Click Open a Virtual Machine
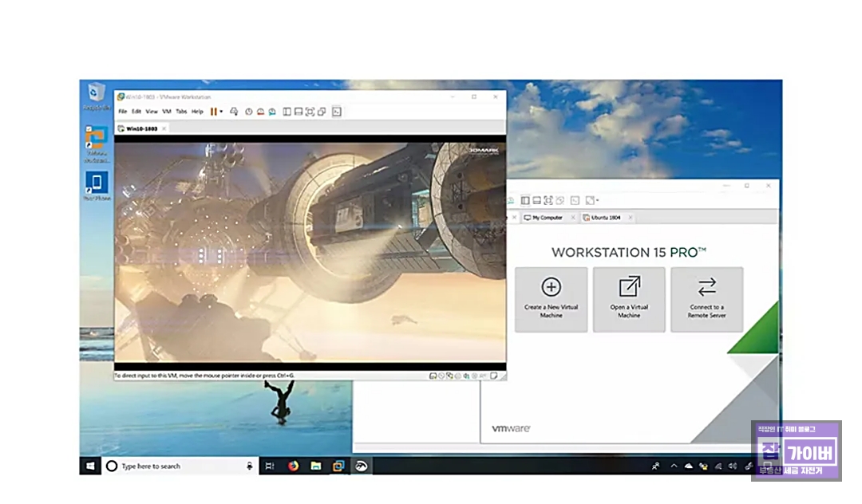Image resolution: width=862 pixels, height=504 pixels. [x=629, y=299]
